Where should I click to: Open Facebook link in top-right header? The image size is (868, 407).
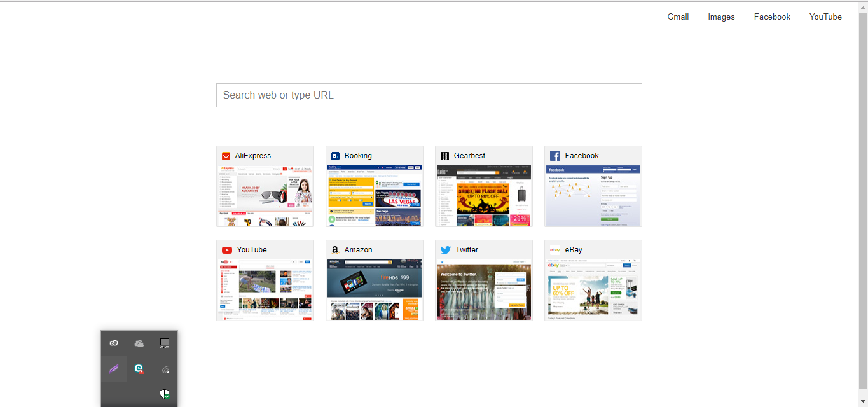pyautogui.click(x=772, y=17)
